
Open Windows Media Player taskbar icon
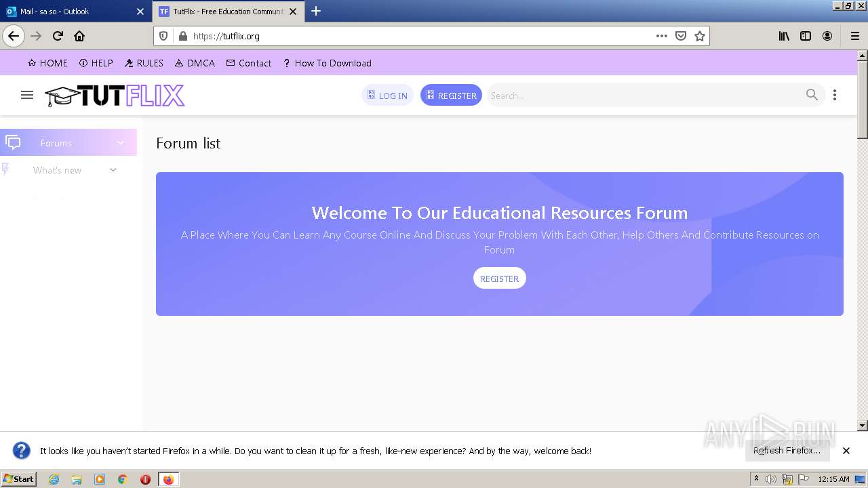pyautogui.click(x=100, y=479)
